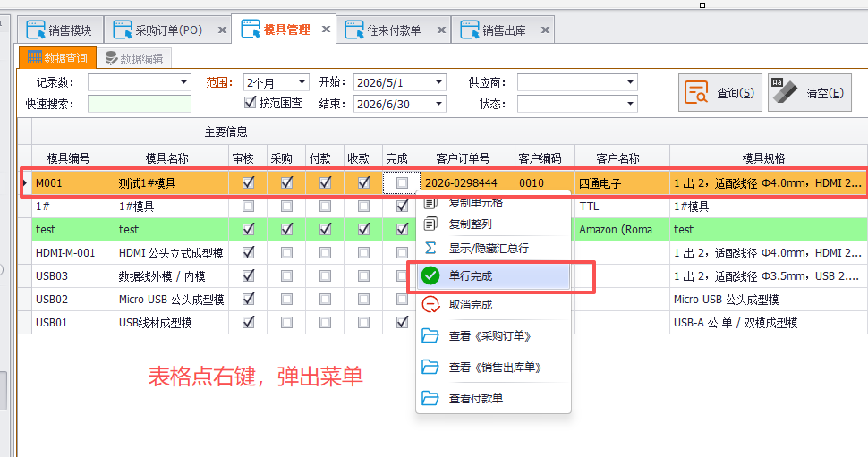Select the USB线材成型模 cell

(172, 322)
